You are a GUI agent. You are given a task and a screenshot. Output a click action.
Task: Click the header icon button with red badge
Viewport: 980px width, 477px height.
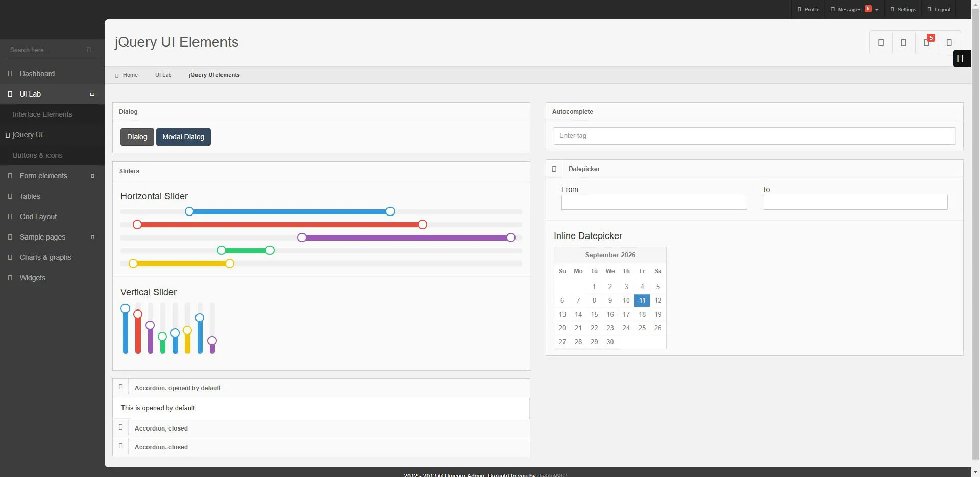coord(927,42)
